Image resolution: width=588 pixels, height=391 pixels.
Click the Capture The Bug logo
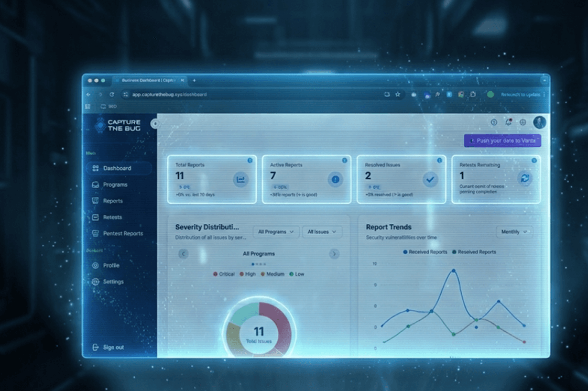point(118,125)
